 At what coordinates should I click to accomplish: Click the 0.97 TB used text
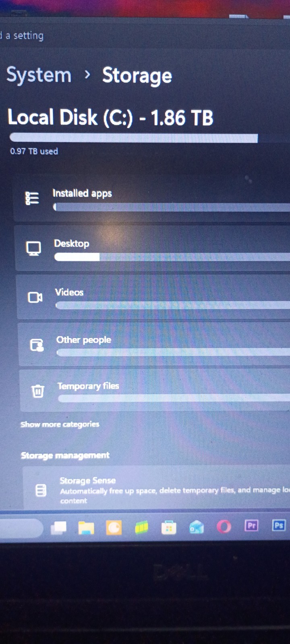click(34, 151)
